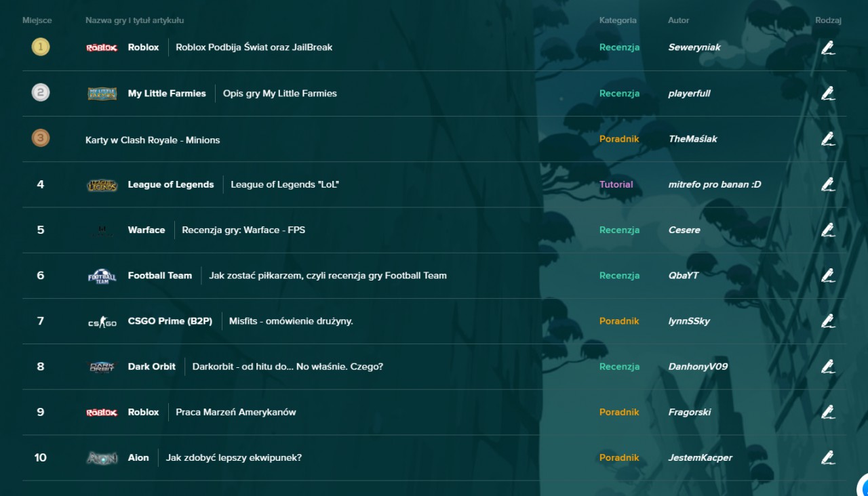Open author Fragorski's profile
The width and height of the screenshot is (868, 496).
coord(690,412)
